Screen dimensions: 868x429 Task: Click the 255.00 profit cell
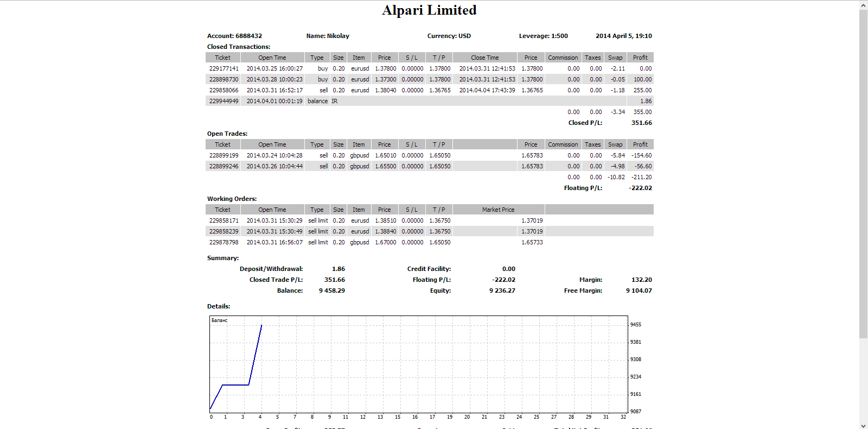point(642,90)
